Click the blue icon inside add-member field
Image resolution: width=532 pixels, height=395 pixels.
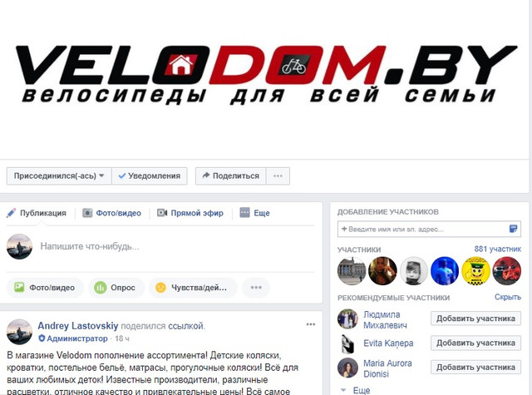point(514,229)
